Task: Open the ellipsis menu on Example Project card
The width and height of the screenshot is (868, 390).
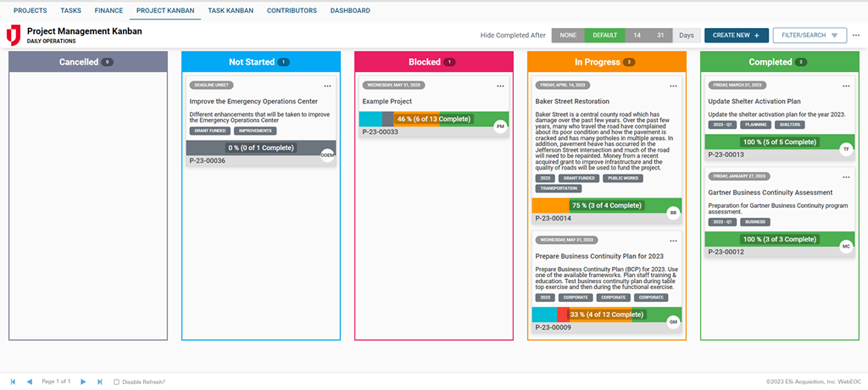Action: click(500, 85)
